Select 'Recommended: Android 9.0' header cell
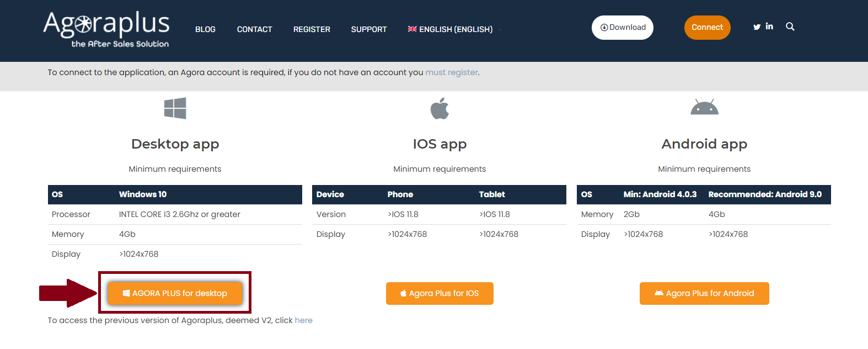Viewport: 868px width, 349px height. click(765, 194)
